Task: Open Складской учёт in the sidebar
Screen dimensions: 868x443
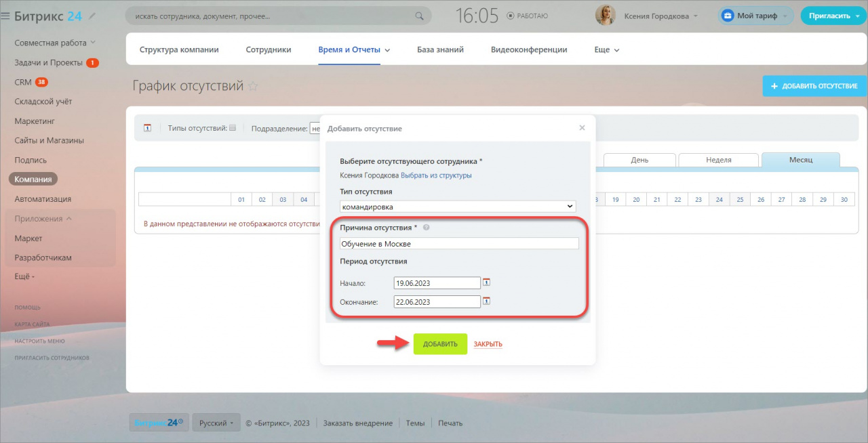Action: coord(43,102)
